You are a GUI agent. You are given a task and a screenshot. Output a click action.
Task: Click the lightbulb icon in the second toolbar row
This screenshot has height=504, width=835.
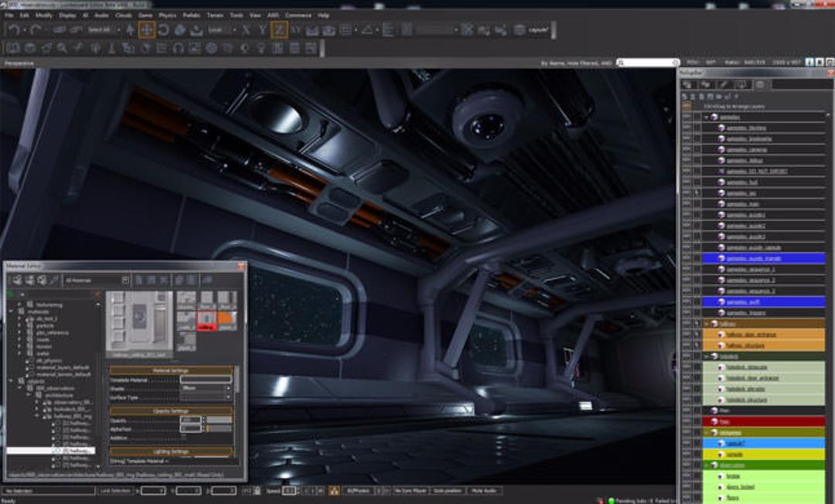261,49
